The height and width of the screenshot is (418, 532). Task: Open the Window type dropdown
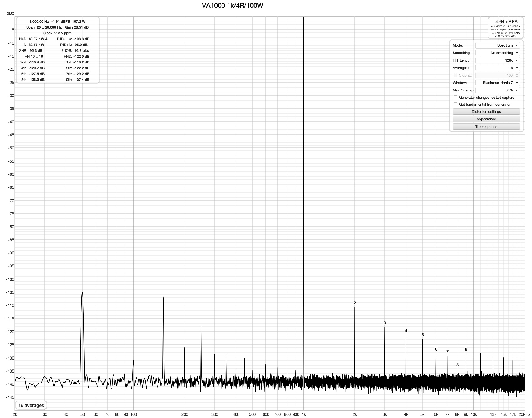tap(497, 83)
